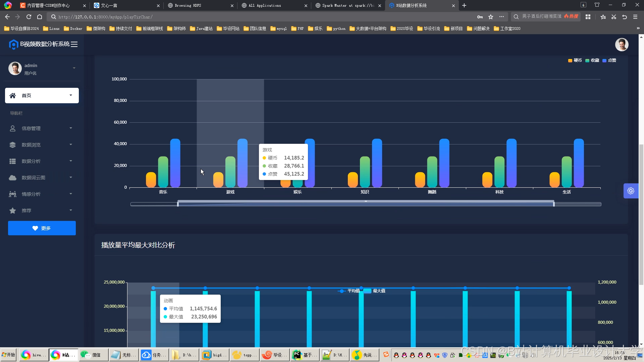This screenshot has width=644, height=362.
Task: Open the blue settings gear panel
Action: click(x=631, y=191)
